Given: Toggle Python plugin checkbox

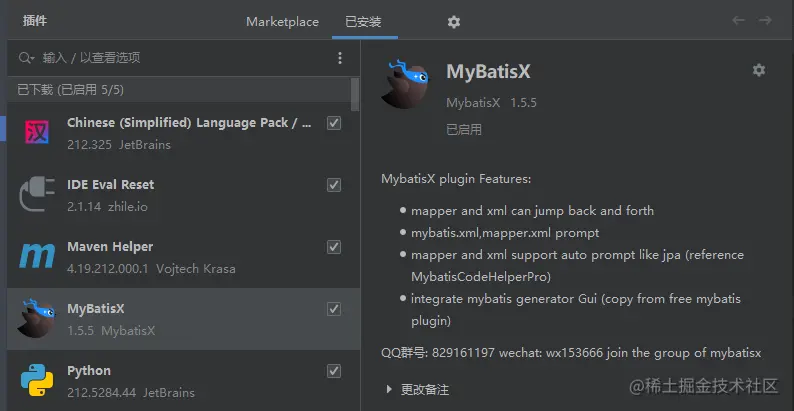Looking at the screenshot, I should tap(334, 371).
